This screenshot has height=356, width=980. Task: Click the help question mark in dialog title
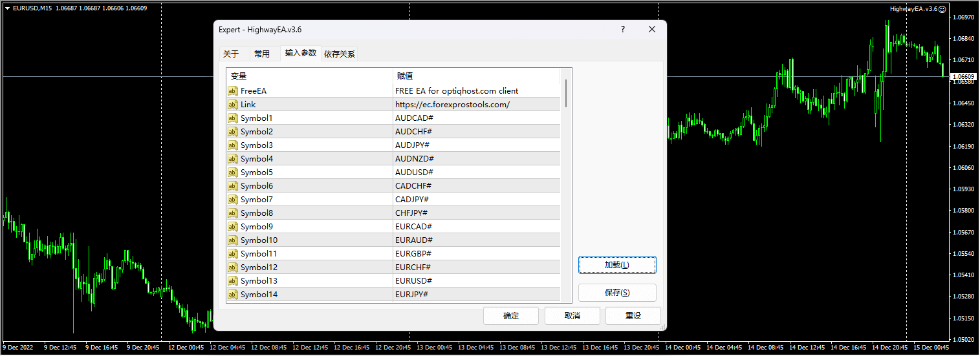coord(623,30)
